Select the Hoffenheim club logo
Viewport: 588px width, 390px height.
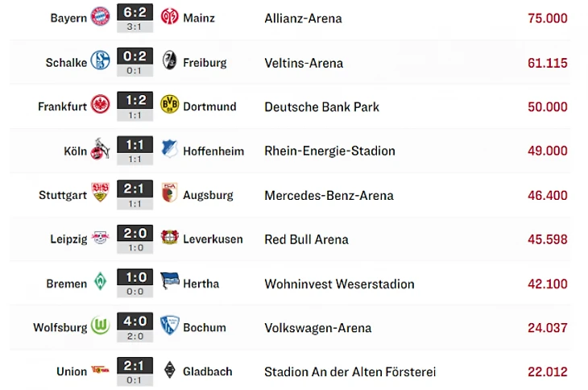[x=169, y=150]
